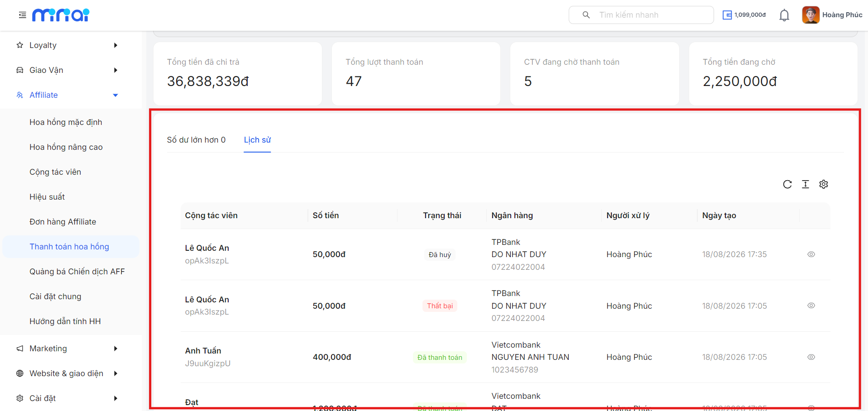Open Cài đặt chung under Affiliate
The height and width of the screenshot is (411, 868).
tap(55, 296)
